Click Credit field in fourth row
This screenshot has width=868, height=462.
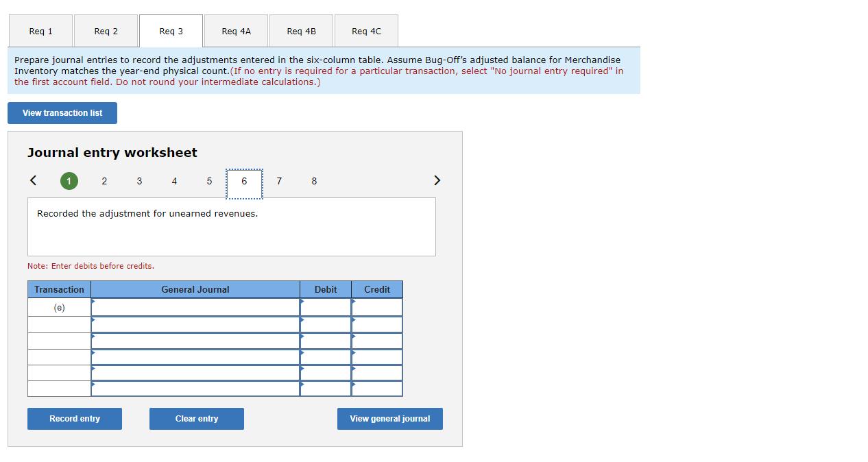click(x=377, y=357)
